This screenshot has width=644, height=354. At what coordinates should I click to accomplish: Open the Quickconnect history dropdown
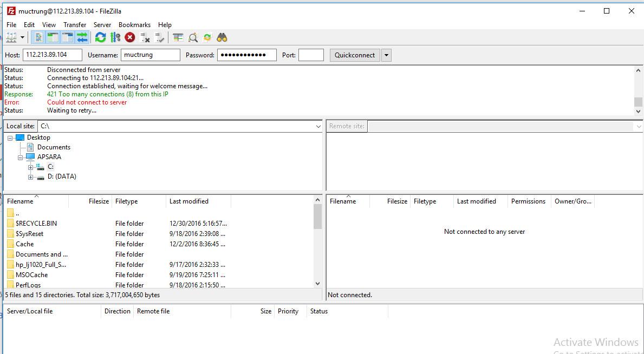(x=386, y=55)
